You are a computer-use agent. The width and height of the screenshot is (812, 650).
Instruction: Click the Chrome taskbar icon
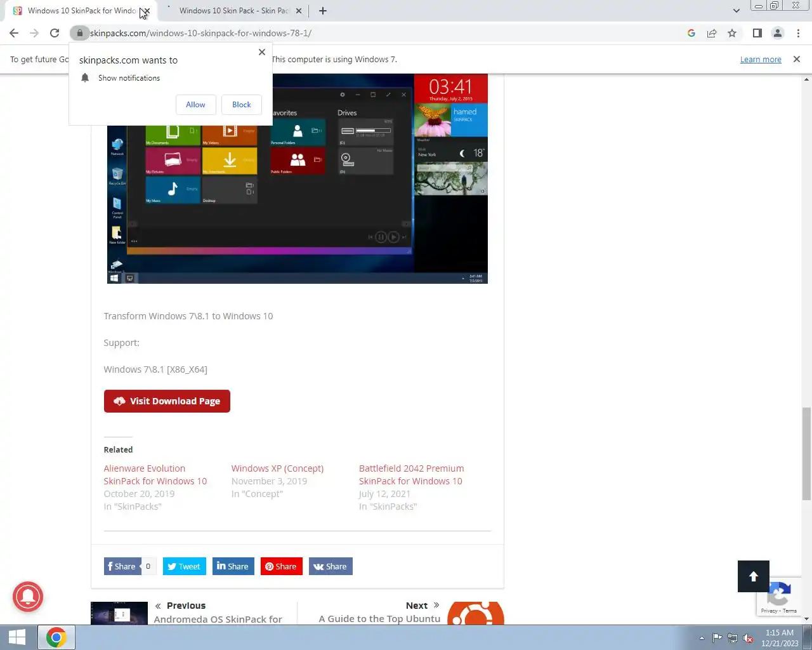56,637
